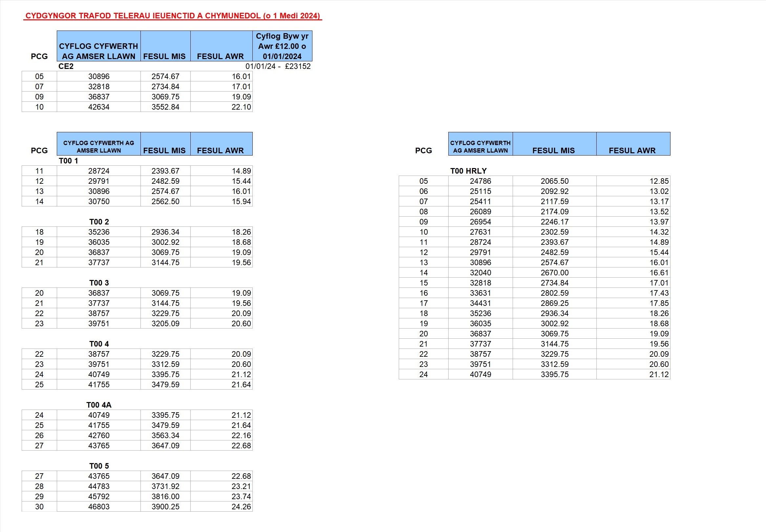Select hourly rate 23.21
This screenshot has width=766, height=532.
tap(241, 487)
